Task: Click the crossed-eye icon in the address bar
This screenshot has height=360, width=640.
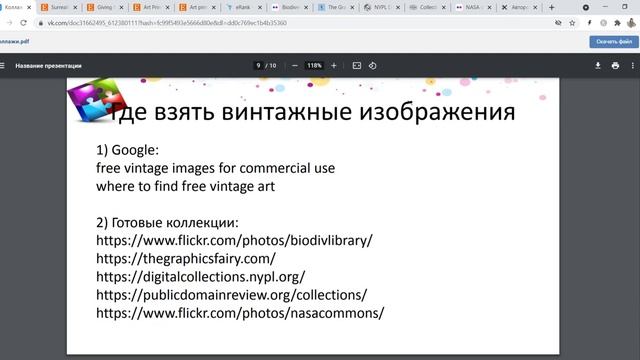Action: (x=558, y=23)
